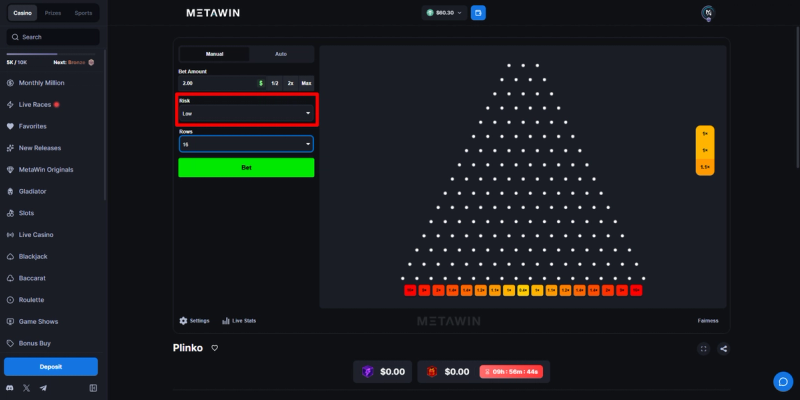800x400 pixels.
Task: Open the Rows dropdown set to 16
Action: 246,144
